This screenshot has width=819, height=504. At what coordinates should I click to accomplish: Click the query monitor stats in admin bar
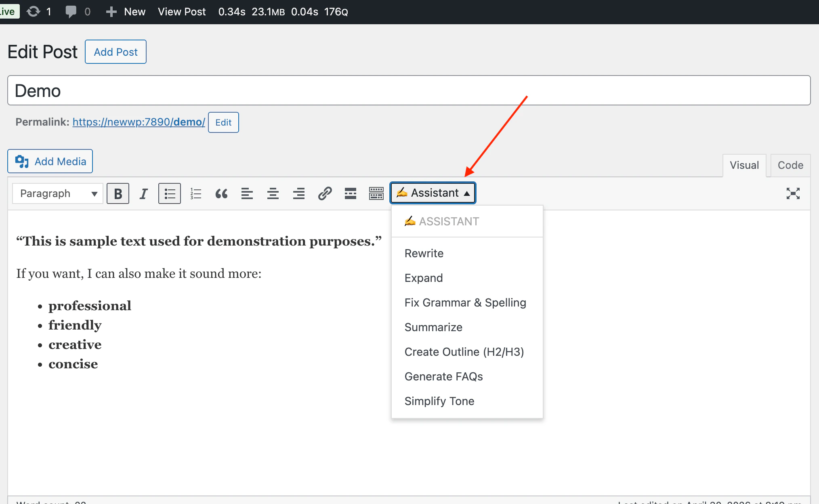(x=283, y=12)
